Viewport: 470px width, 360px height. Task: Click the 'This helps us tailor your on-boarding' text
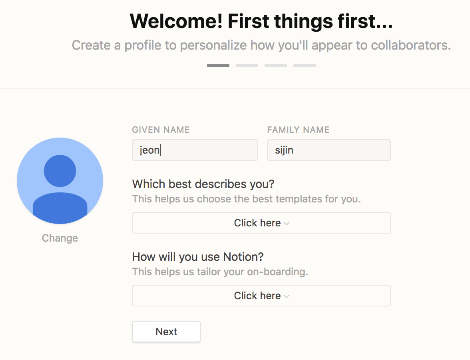tap(220, 272)
